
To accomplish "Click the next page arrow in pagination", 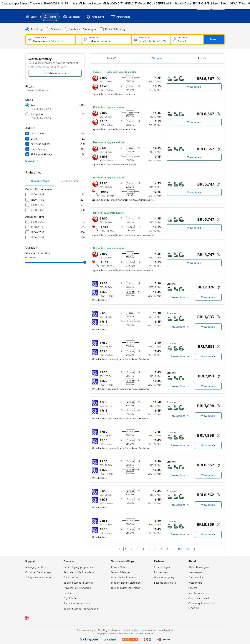I will click(x=195, y=549).
